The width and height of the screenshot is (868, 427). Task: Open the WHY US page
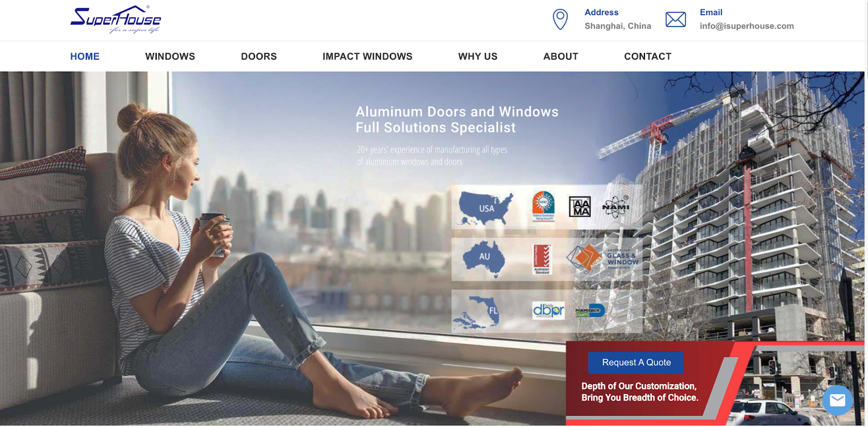tap(477, 56)
